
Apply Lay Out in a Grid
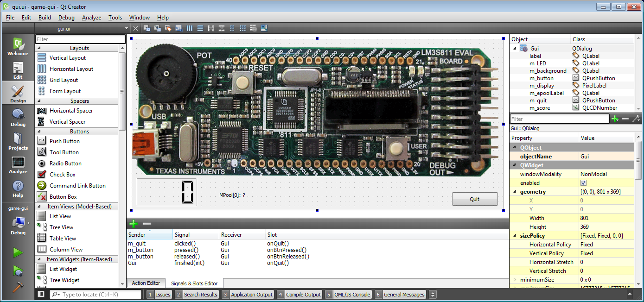tap(243, 28)
